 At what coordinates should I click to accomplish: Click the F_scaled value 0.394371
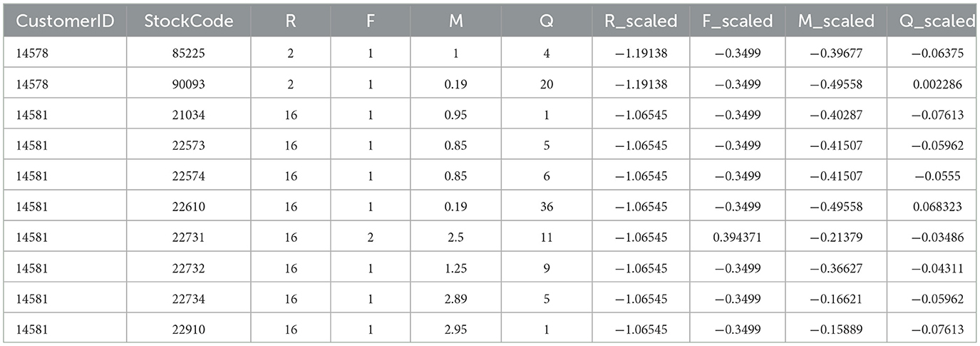coord(737,238)
